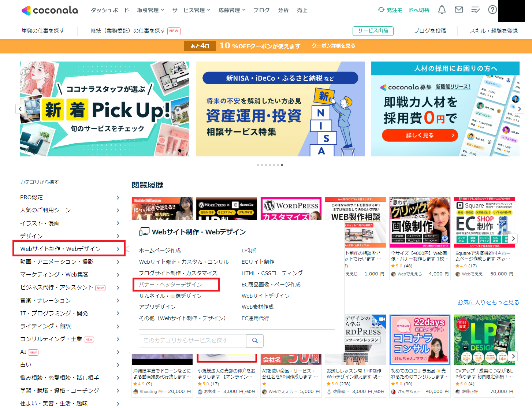
Task: Open the to-do list icon in header
Action: coord(476,10)
